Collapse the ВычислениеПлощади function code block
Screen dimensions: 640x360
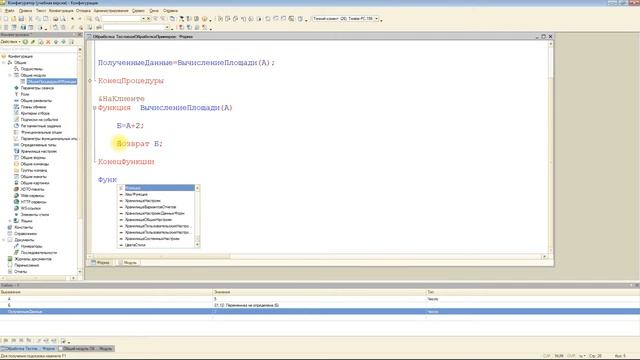tap(94, 108)
